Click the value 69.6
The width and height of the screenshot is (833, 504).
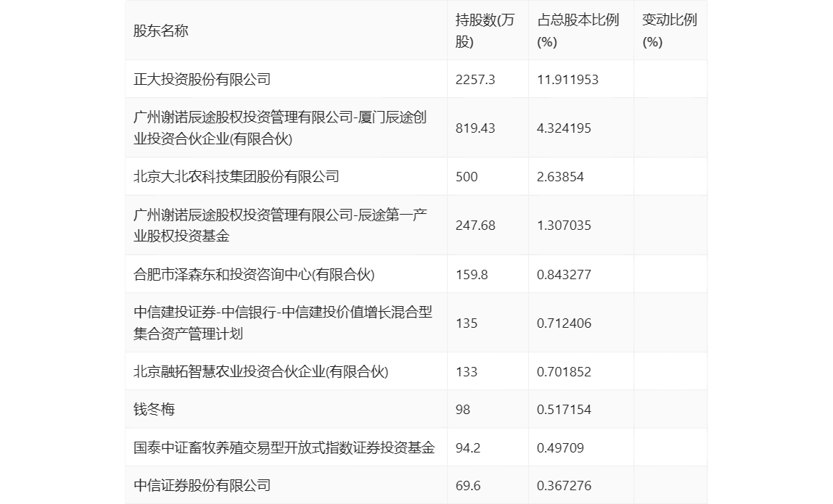tap(467, 485)
